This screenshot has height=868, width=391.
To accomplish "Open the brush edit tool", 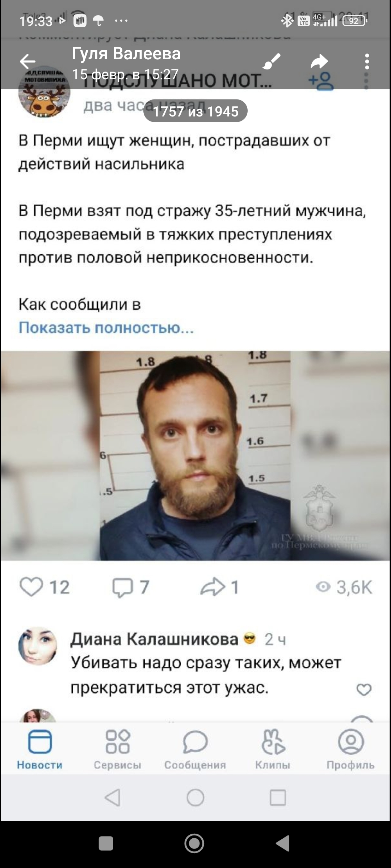I will [272, 61].
